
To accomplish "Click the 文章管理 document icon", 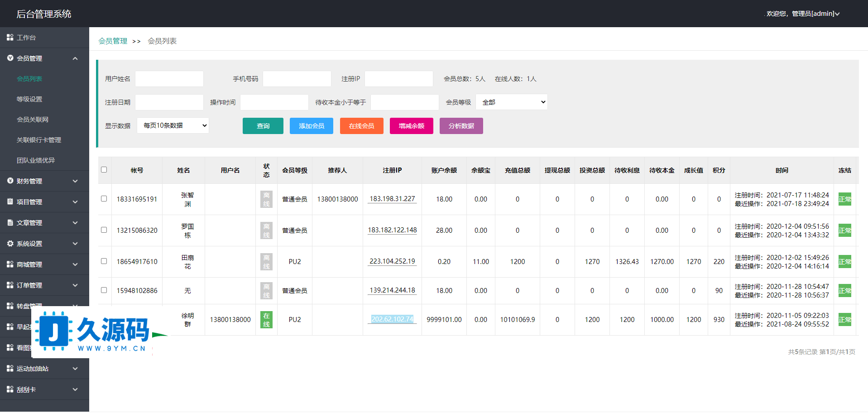I will click(x=10, y=223).
